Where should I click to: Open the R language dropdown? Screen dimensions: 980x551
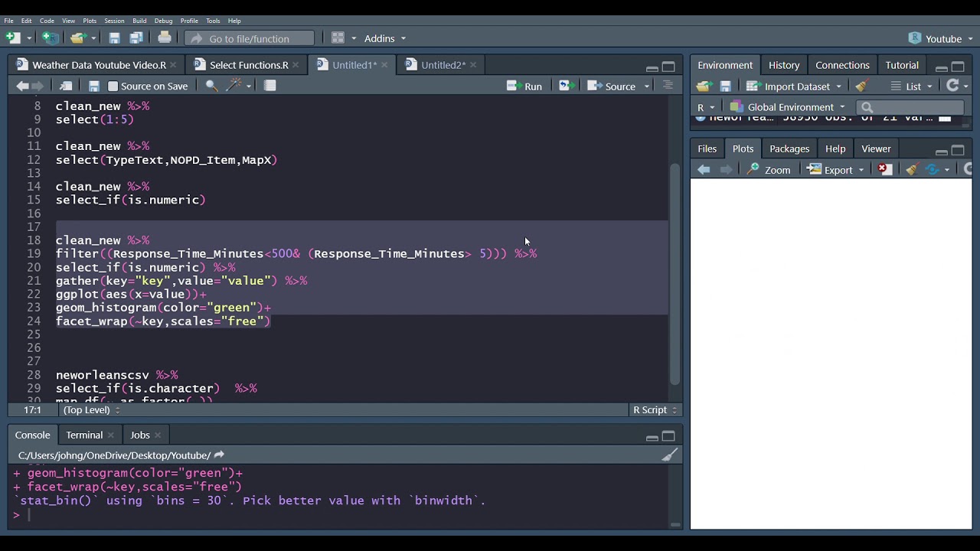pyautogui.click(x=705, y=107)
